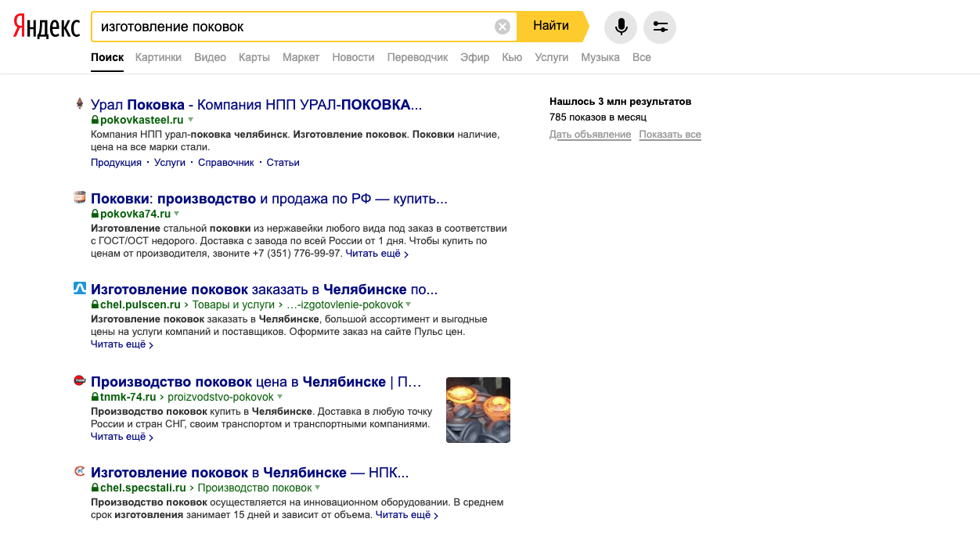Expand Читать ещё in tnmk-74.ru snippet
This screenshot has height=540, width=980.
[x=122, y=437]
